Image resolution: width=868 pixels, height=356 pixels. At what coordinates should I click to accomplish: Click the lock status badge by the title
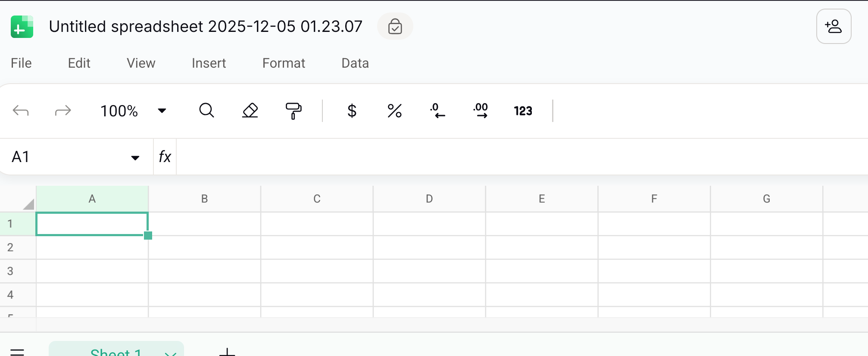pyautogui.click(x=395, y=26)
